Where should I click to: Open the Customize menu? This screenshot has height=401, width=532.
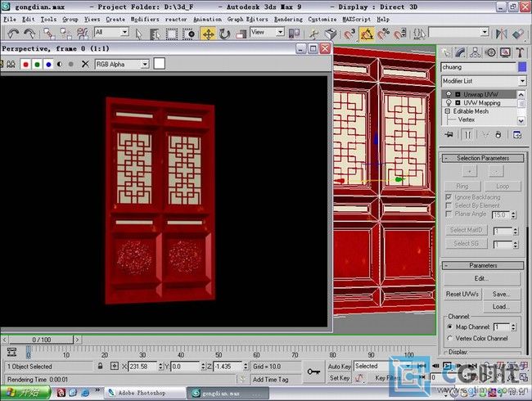click(x=322, y=20)
